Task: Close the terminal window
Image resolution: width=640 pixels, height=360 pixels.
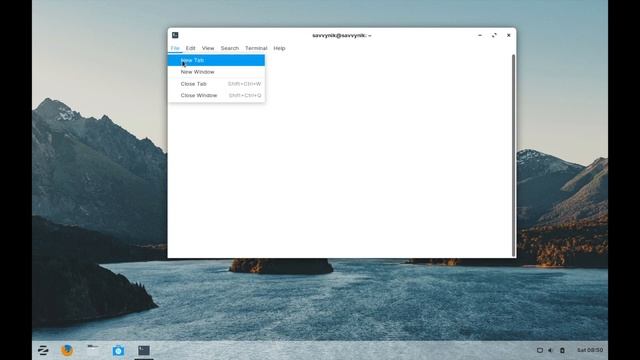Action: coord(509,36)
